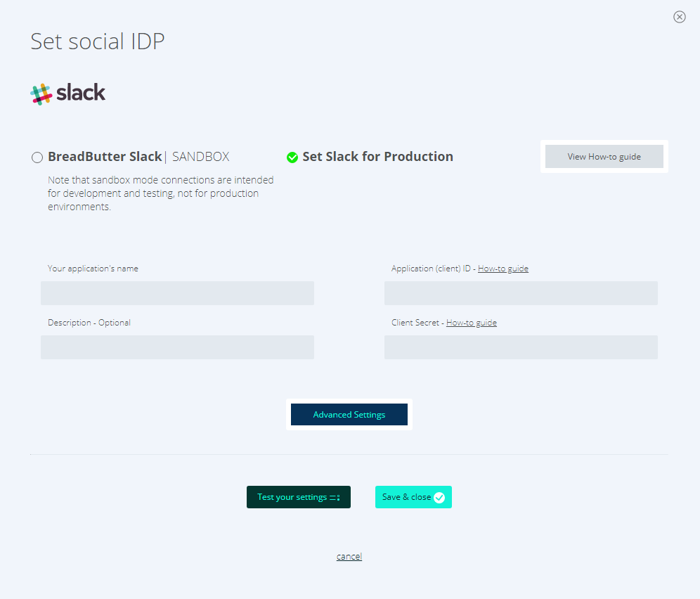Click the Set Slack for Production label
700x599 pixels.
coord(377,157)
